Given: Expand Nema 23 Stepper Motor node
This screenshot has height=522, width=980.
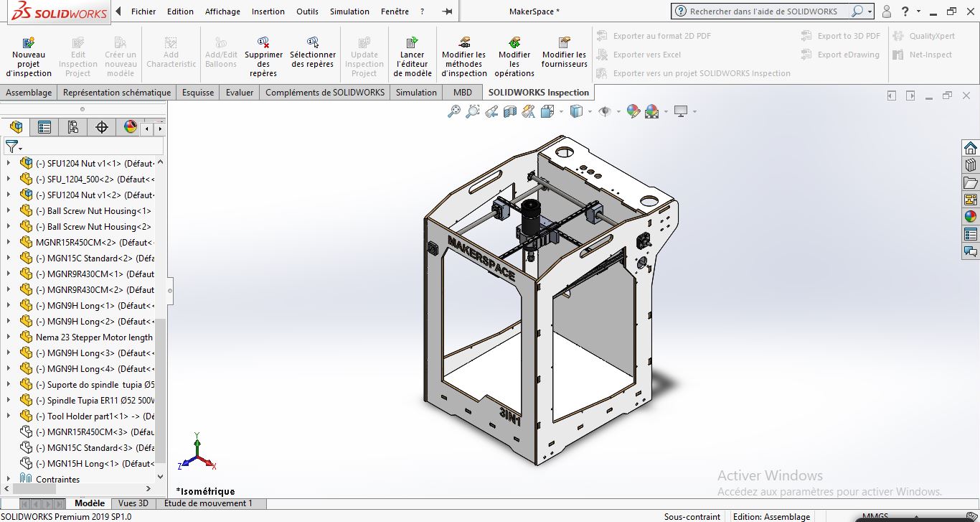Looking at the screenshot, I should point(9,337).
